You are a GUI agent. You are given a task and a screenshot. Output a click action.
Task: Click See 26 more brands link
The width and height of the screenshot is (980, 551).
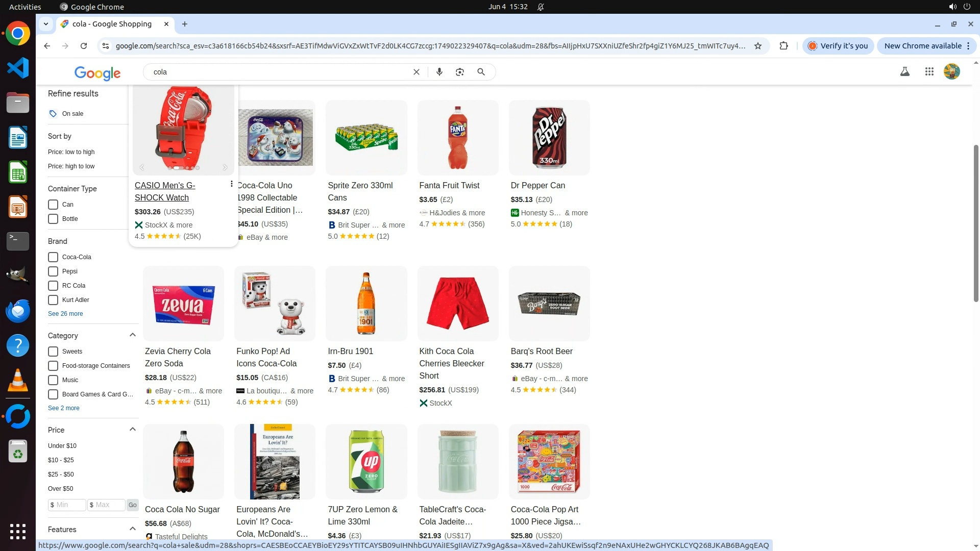(x=65, y=314)
